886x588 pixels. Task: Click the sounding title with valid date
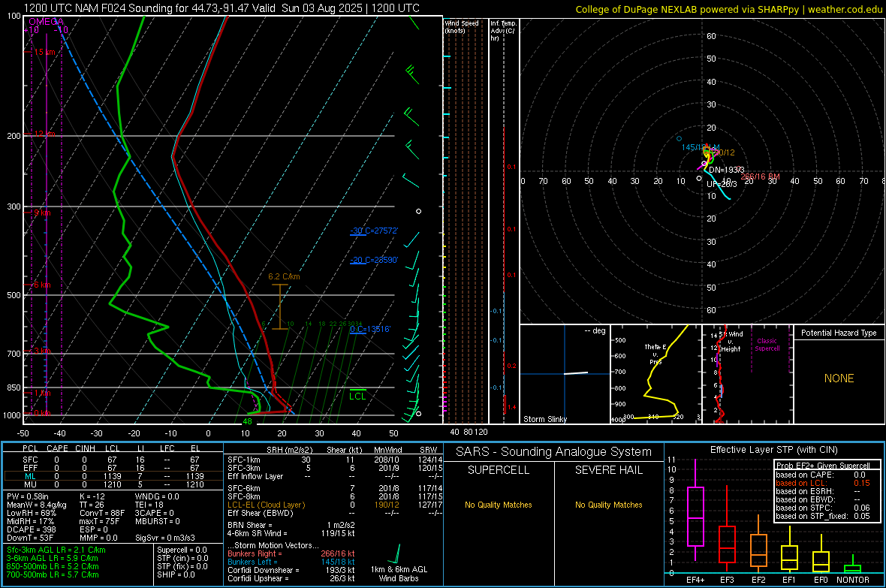(221, 8)
